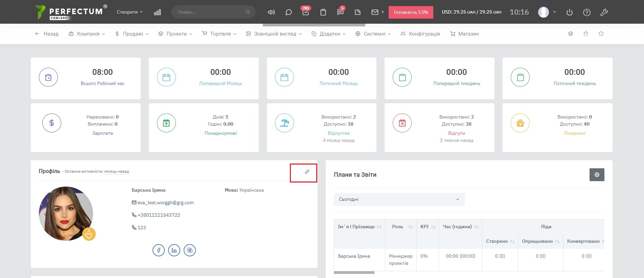Open tasks icon with 205 badge
The image size is (644, 278).
[305, 12]
